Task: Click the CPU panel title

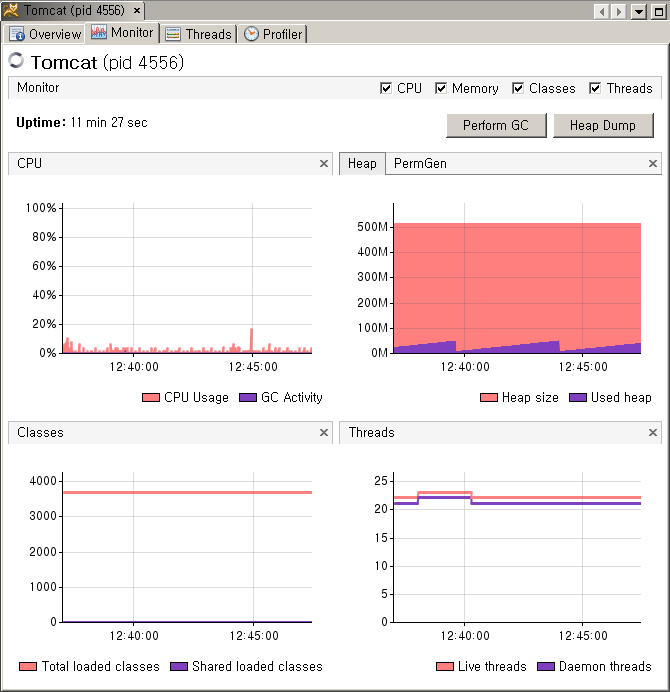Action: coord(29,163)
